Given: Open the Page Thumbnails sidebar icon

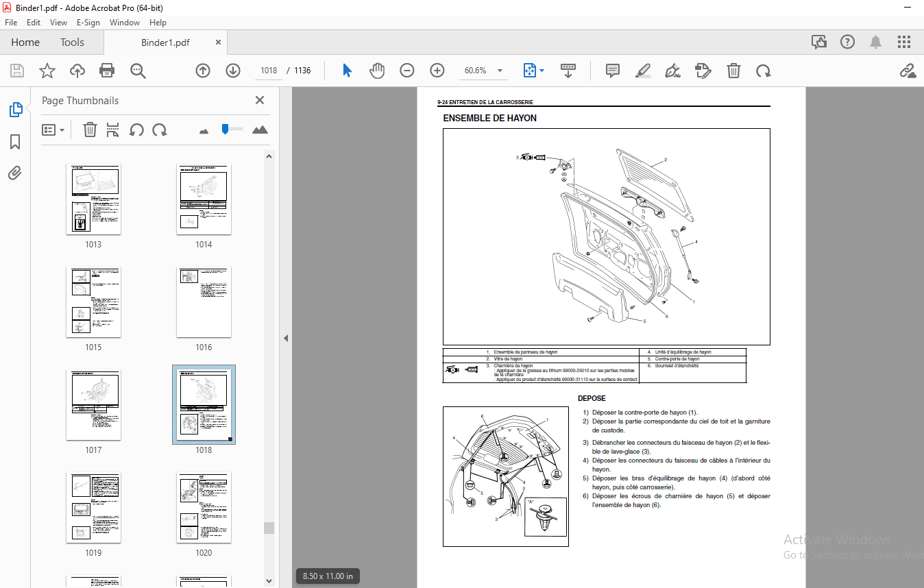Looking at the screenshot, I should (15, 109).
